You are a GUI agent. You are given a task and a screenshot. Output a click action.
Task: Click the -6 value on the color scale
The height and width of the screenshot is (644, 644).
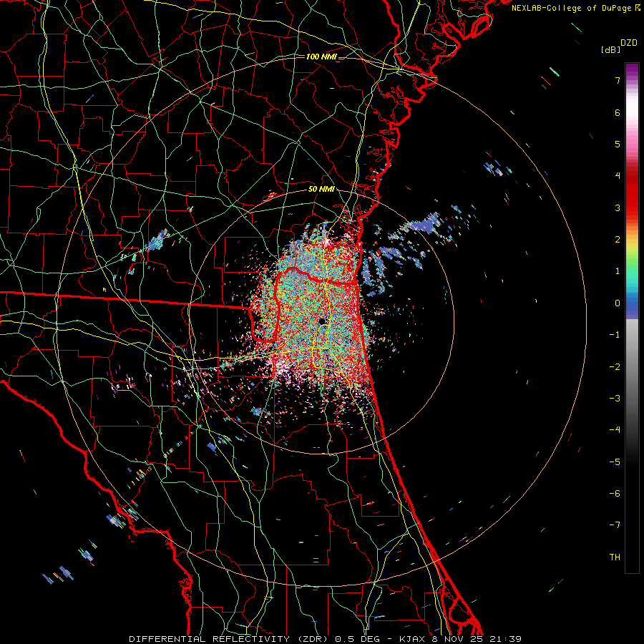(x=615, y=494)
